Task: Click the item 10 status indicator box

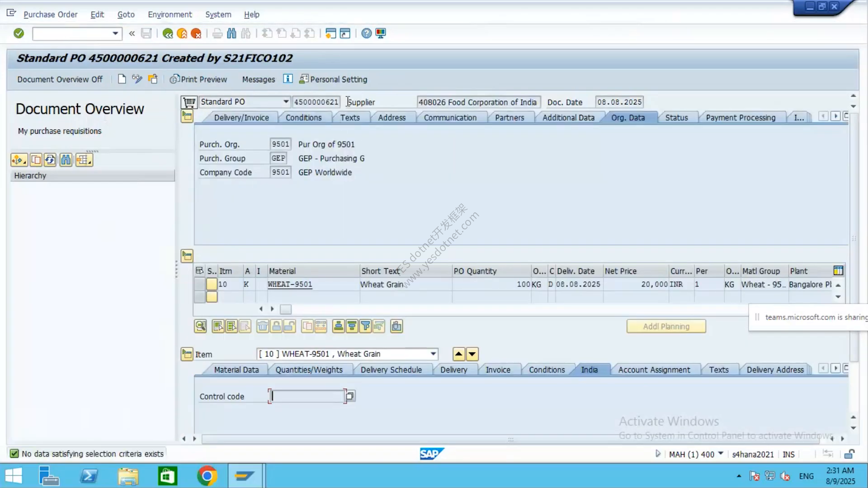Action: 212,284
